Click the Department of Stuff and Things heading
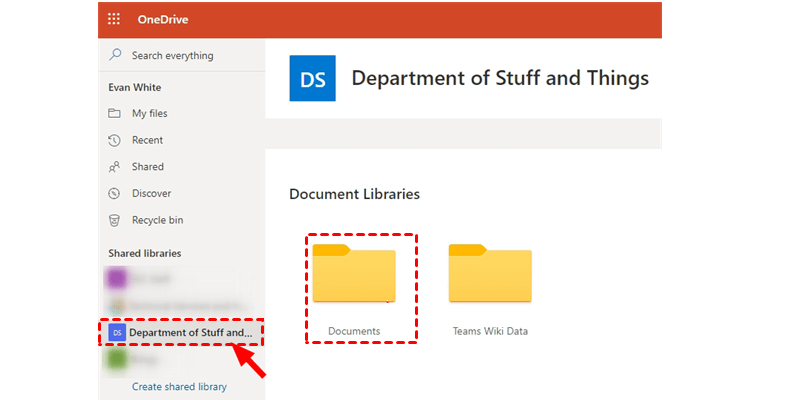Viewport: 800px width, 400px height. [x=500, y=78]
